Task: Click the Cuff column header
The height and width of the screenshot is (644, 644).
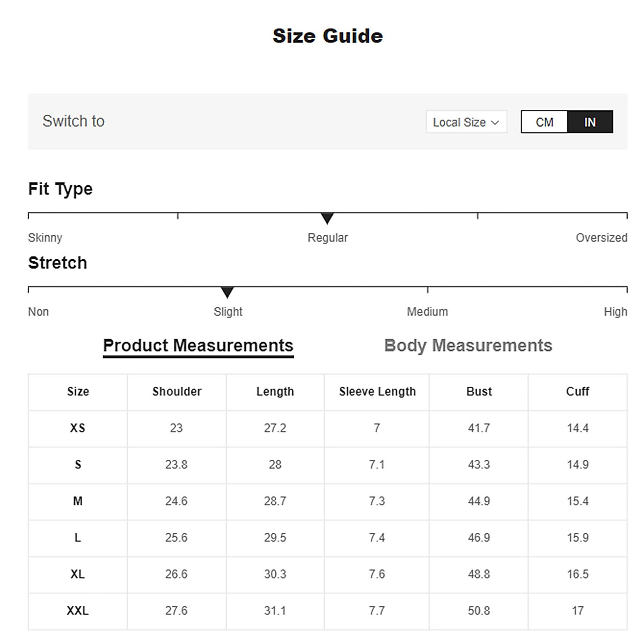Action: click(x=577, y=392)
